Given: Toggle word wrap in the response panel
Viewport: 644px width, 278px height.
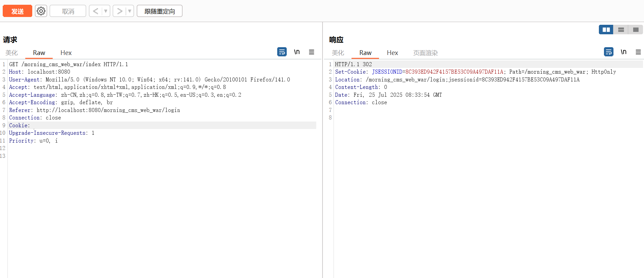Looking at the screenshot, I should pos(608,52).
